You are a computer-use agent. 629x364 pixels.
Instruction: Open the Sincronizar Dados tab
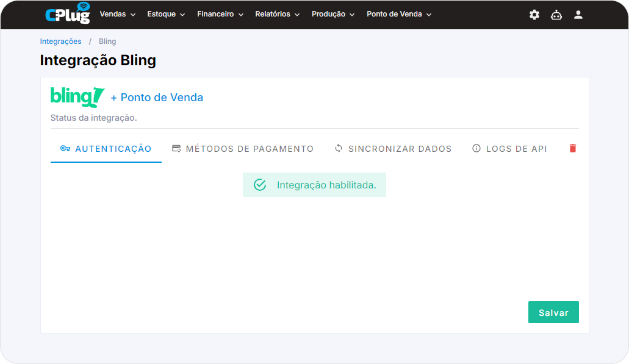pos(393,149)
